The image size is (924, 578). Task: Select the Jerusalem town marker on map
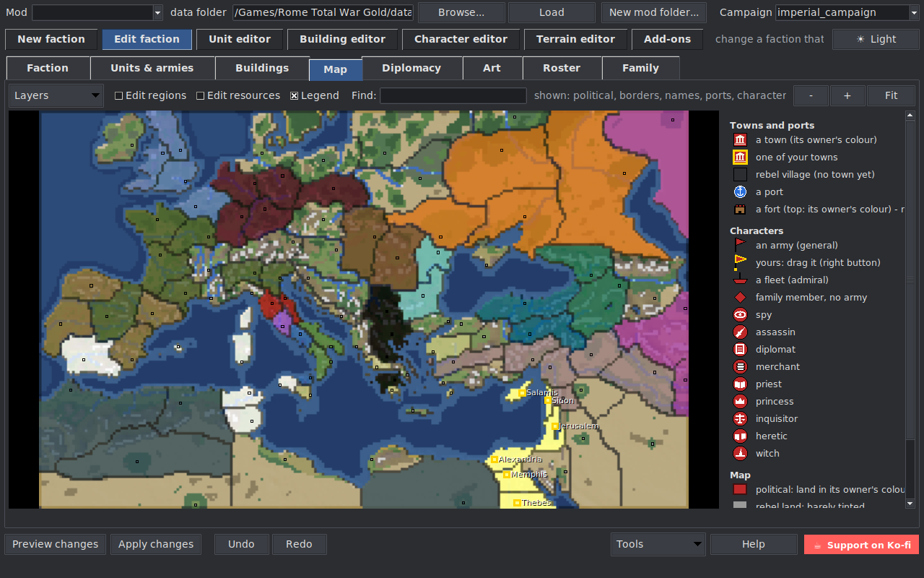(555, 426)
